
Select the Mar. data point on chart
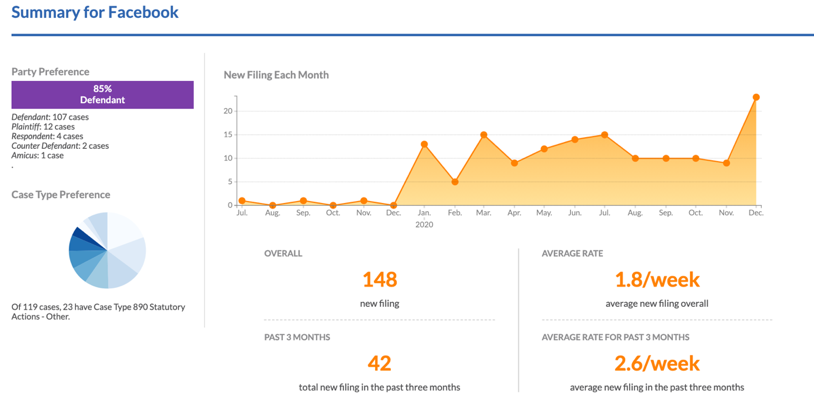click(483, 135)
